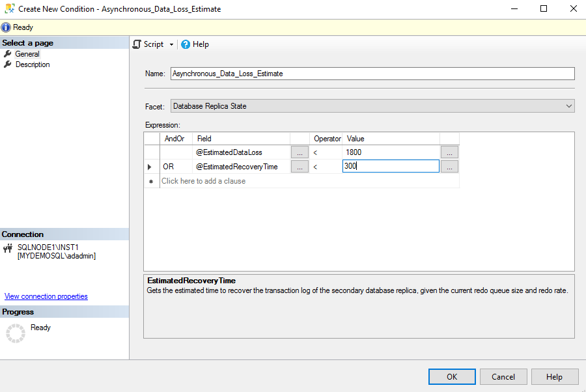Open value editor for the 1800 row

point(449,152)
